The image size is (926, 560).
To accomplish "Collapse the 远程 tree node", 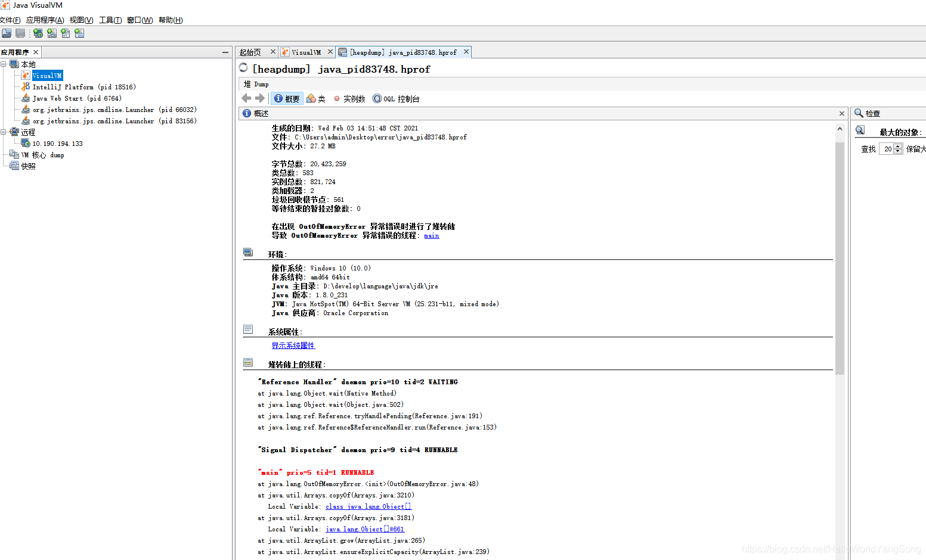I will pyautogui.click(x=4, y=132).
